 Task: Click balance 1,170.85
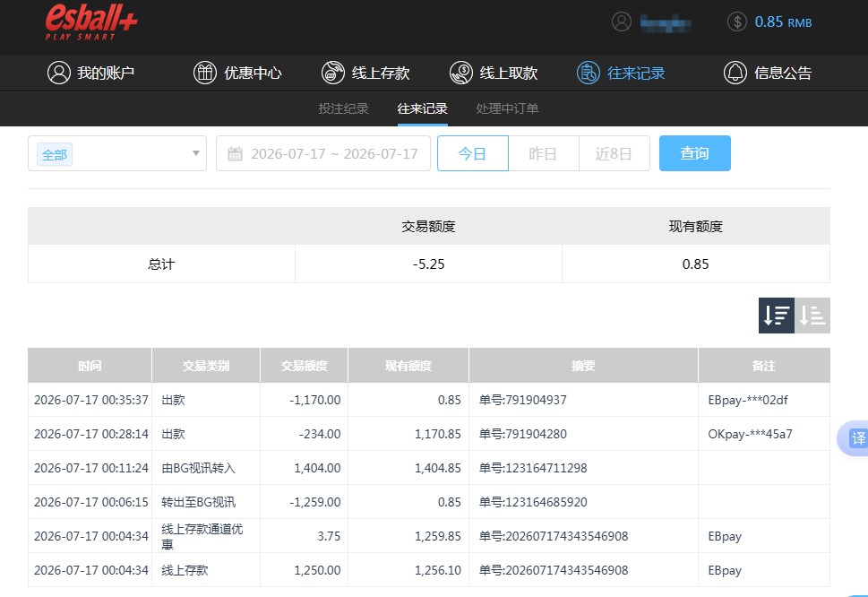click(x=438, y=434)
